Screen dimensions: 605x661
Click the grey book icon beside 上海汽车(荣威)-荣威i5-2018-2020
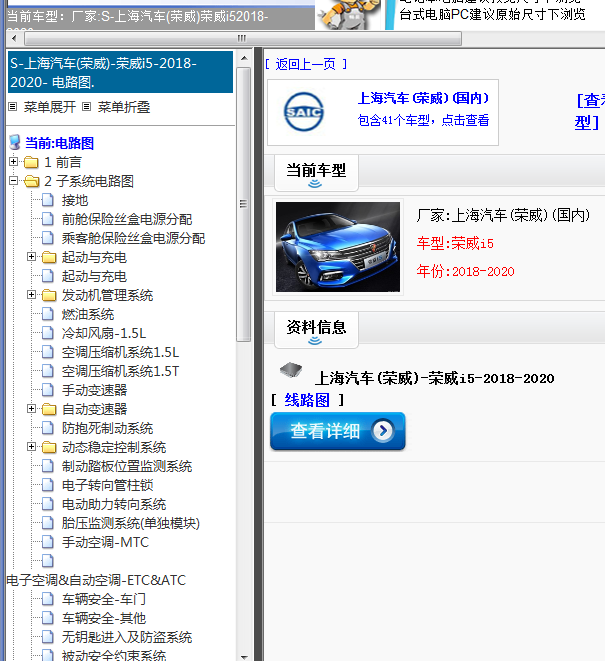click(x=291, y=370)
